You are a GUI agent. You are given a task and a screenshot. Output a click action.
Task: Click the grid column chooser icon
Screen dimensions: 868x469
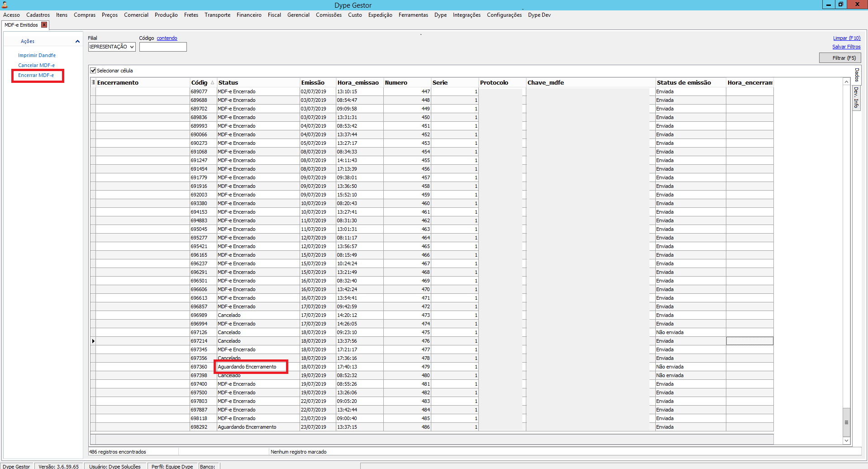(93, 82)
